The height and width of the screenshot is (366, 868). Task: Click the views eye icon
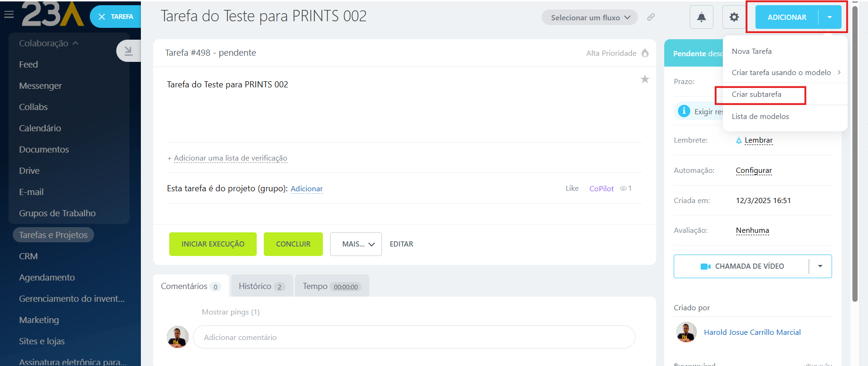(x=623, y=188)
